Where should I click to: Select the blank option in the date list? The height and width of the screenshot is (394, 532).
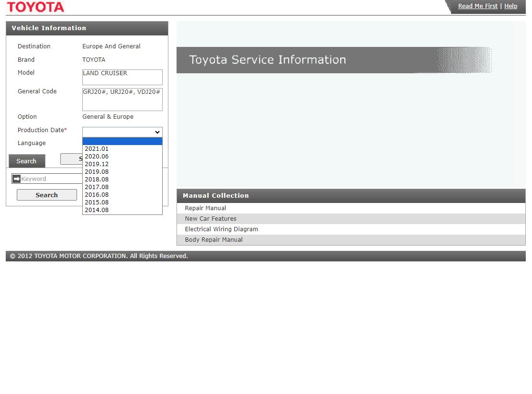click(122, 141)
